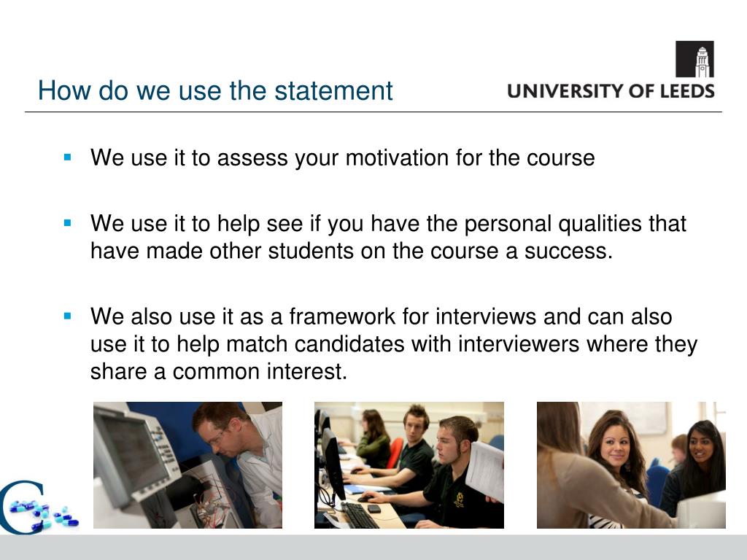The width and height of the screenshot is (747, 560).
Task: Click the third blue square bullet
Action: (x=67, y=315)
